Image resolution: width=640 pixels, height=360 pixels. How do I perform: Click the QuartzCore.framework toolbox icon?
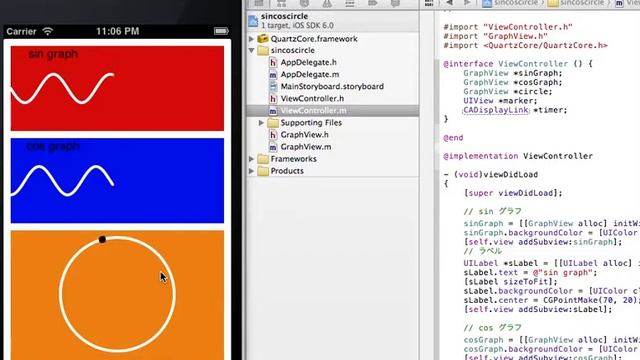(x=263, y=39)
